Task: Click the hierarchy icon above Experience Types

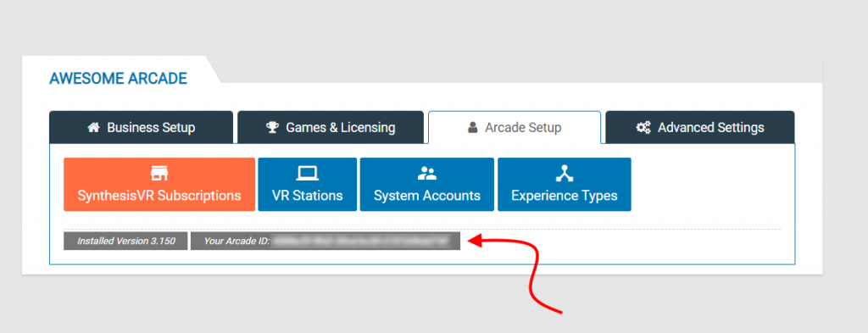Action: 564,174
